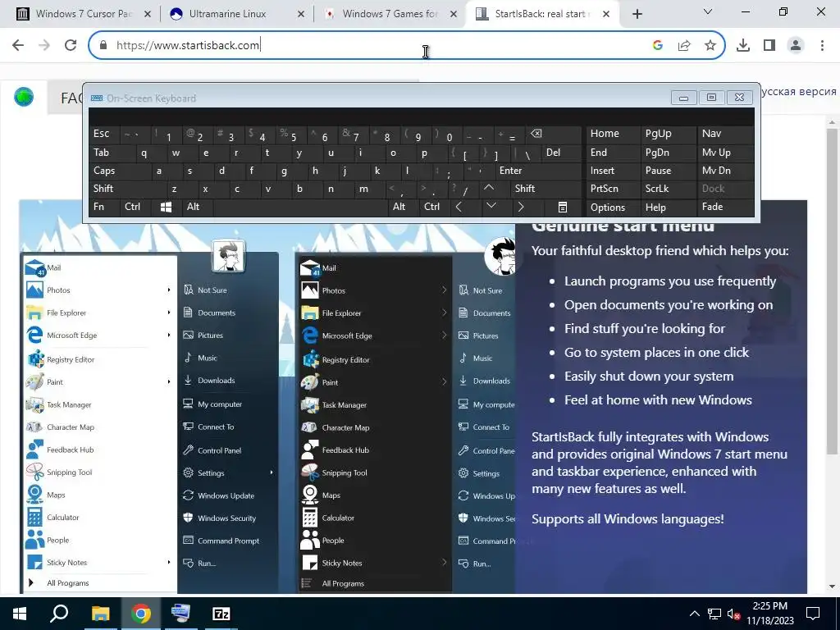
Task: Click the space bar on On-Screen Keyboard
Action: click(x=302, y=207)
